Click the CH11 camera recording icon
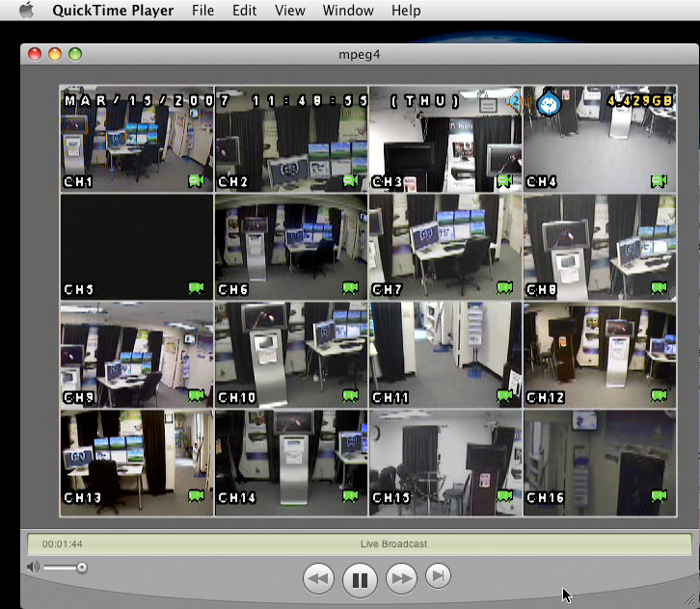The height and width of the screenshot is (609, 700). 504,396
